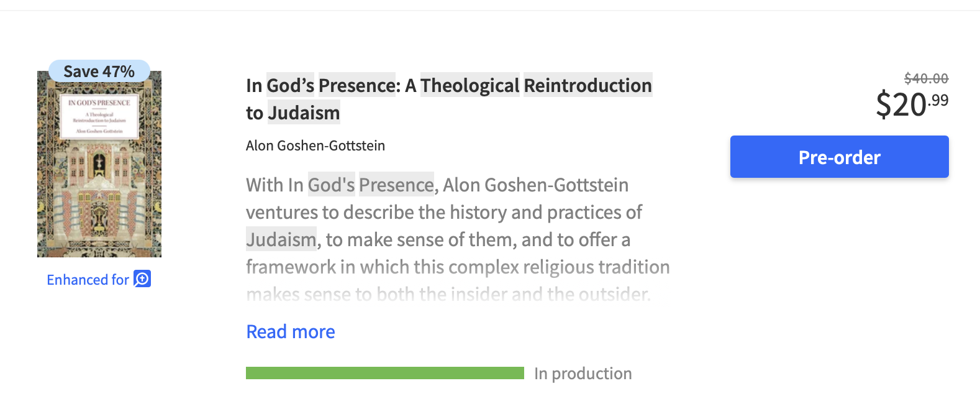Screen dimensions: 980x419
Task: Click the blue icon beside Enhanced for
Action: coord(143,279)
